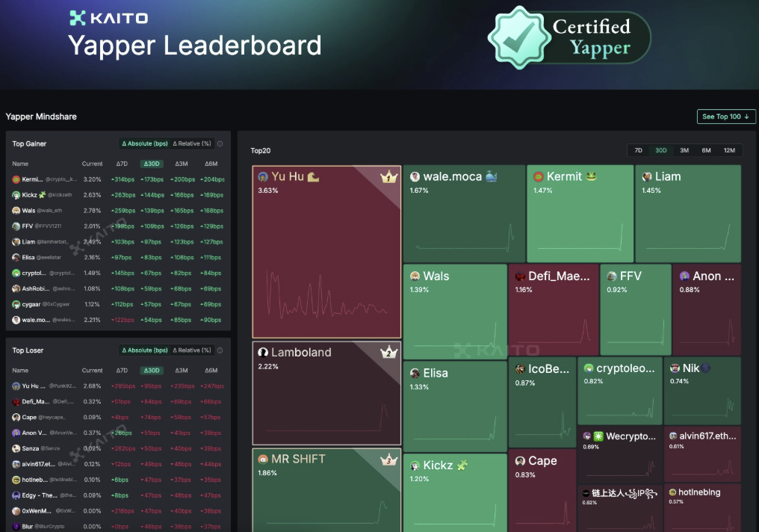
Task: Click the Blur row name in Top Loser
Action: pos(28,527)
